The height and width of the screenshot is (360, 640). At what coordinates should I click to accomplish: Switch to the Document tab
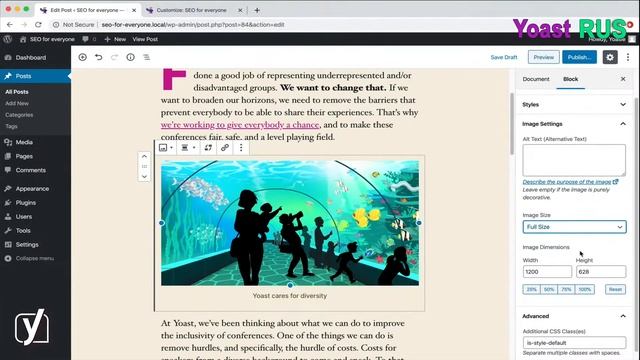tap(536, 79)
